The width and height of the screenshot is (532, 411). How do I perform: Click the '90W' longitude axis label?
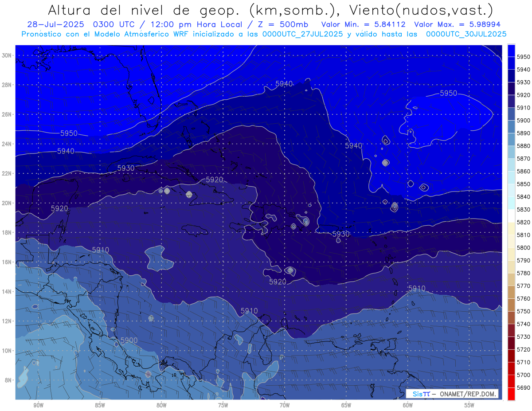pyautogui.click(x=38, y=405)
